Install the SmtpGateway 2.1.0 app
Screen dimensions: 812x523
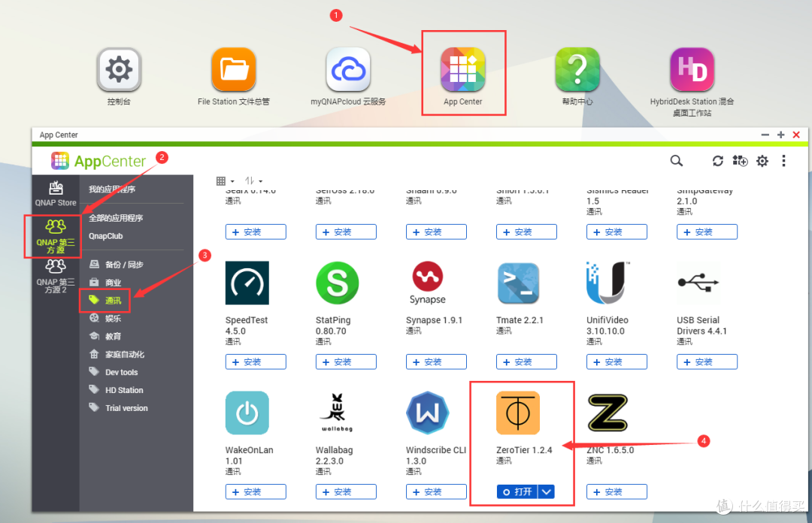(707, 232)
